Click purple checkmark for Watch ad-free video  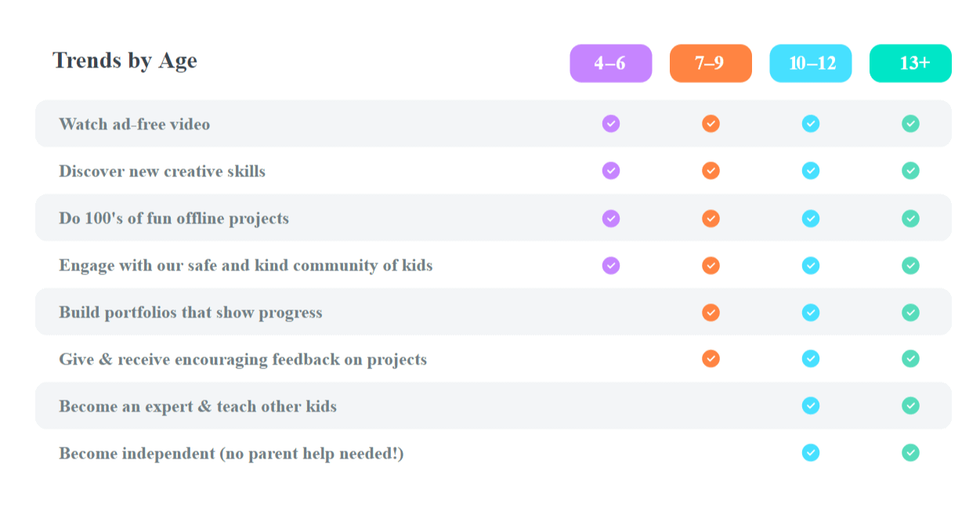(611, 124)
